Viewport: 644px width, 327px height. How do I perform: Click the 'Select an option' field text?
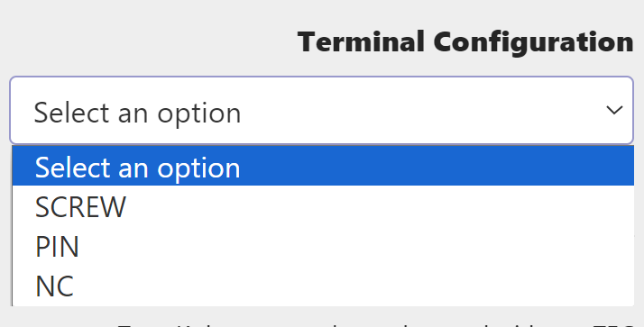(137, 113)
